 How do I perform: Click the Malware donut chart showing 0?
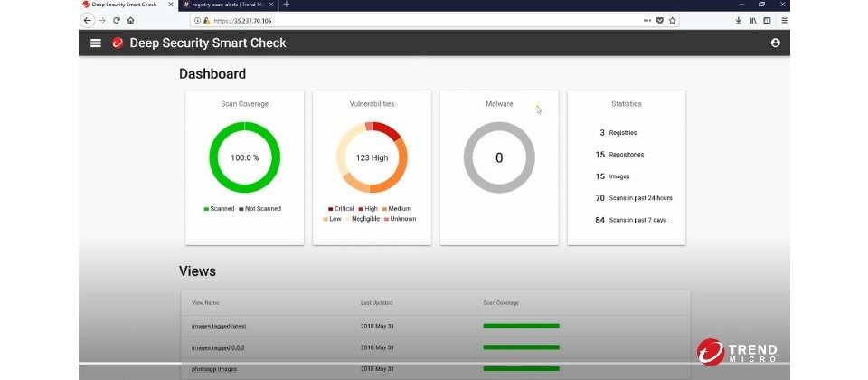[499, 157]
